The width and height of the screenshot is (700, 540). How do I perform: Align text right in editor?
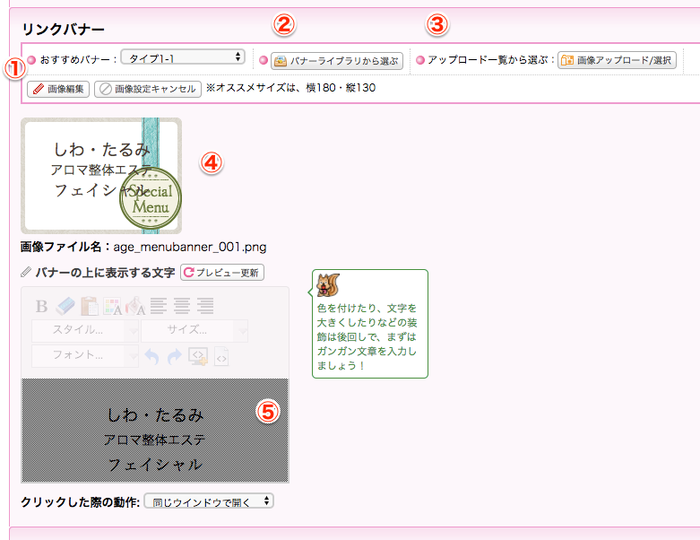[x=205, y=307]
